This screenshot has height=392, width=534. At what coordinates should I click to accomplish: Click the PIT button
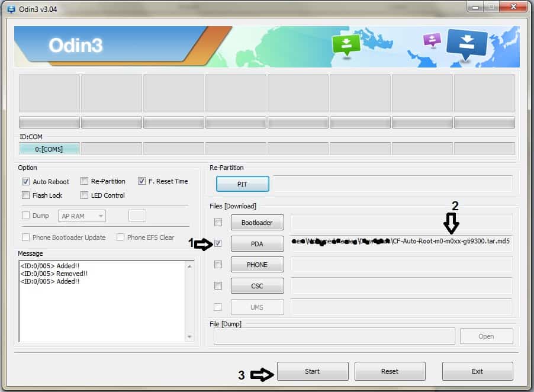243,184
